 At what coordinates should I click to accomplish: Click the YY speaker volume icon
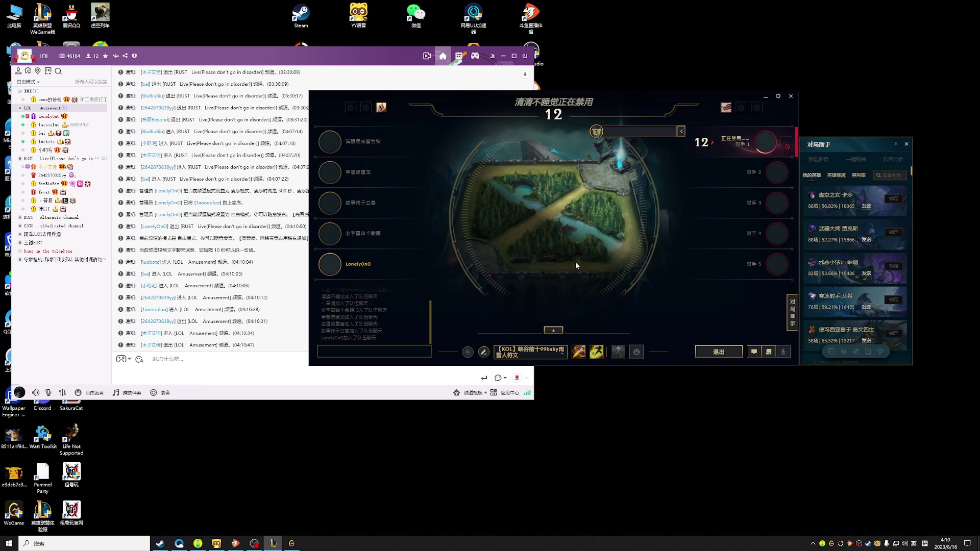click(36, 393)
